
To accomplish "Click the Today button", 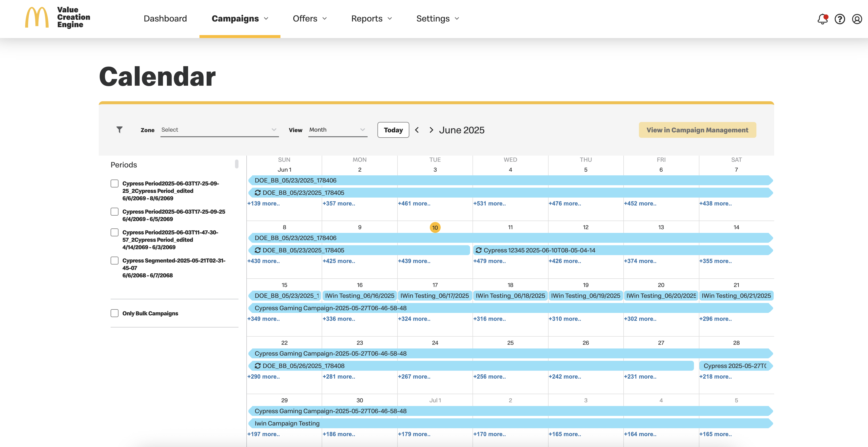I will (x=393, y=130).
